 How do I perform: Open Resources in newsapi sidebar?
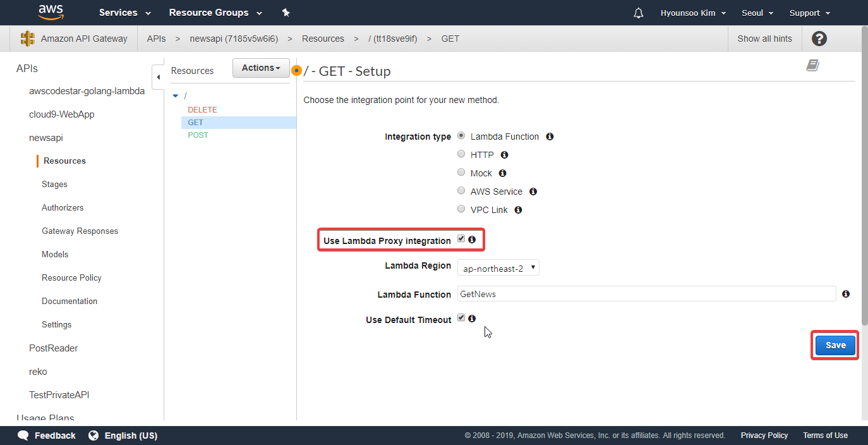coord(64,161)
